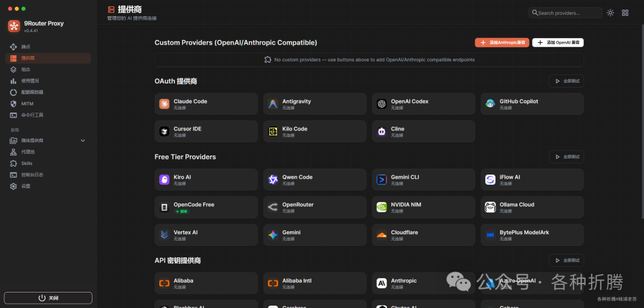Click the NVIDIA NIM icon

tap(382, 207)
